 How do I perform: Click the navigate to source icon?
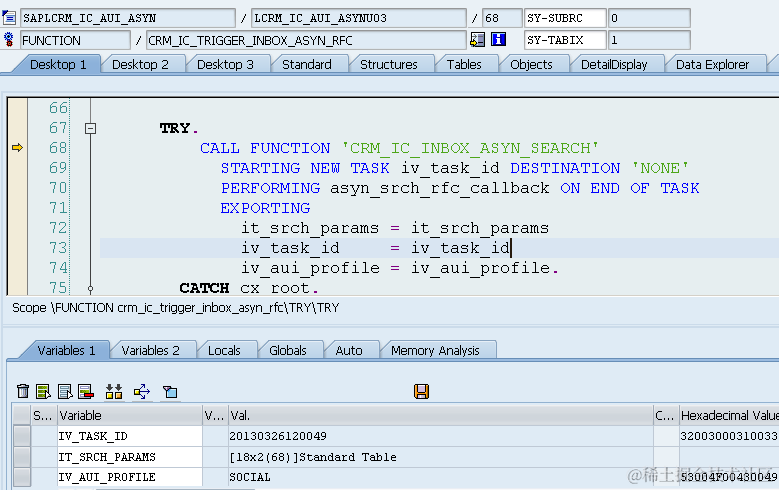[477, 39]
